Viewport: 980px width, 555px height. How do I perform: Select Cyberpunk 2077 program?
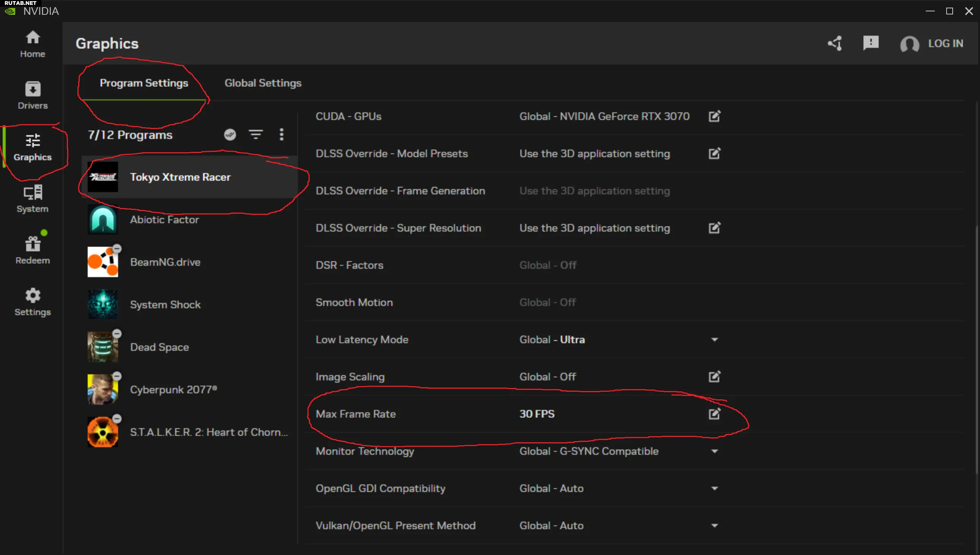(189, 389)
